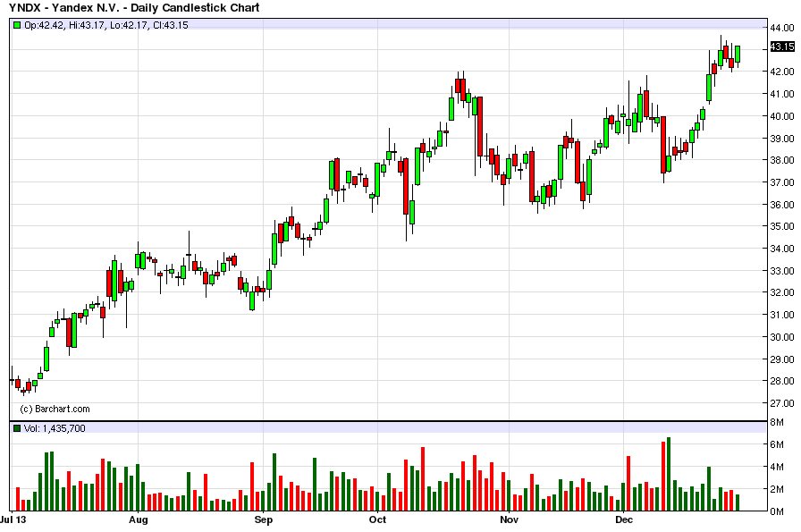Click the 29.00 price axis label
The width and height of the screenshot is (801, 532).
782,359
